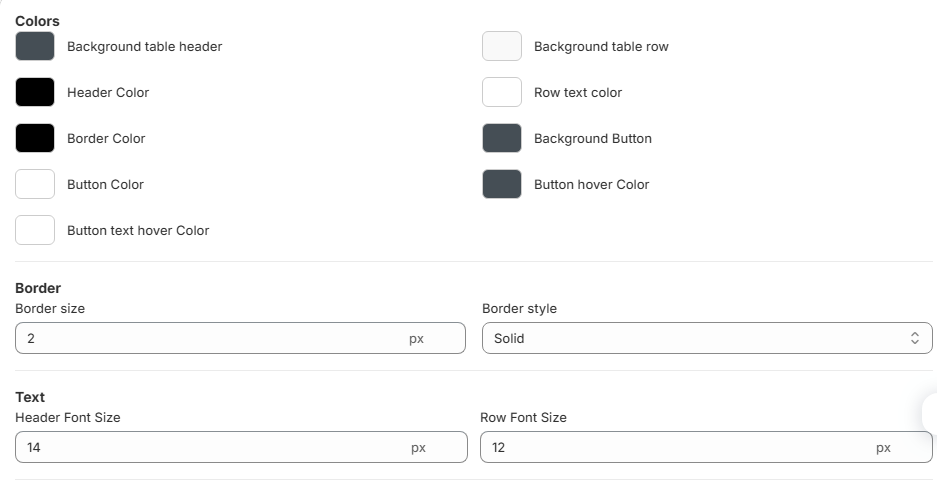
Task: Open the Background Button color swatch
Action: click(502, 138)
